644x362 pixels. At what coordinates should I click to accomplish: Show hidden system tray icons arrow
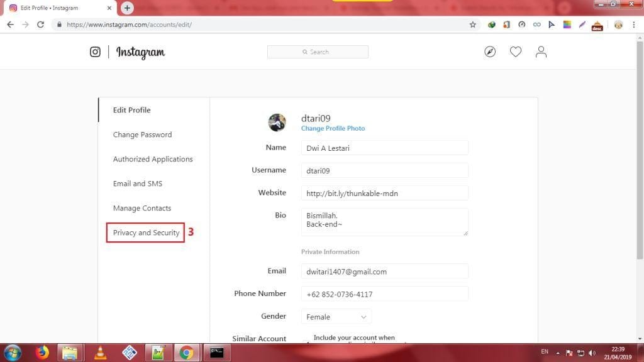(x=558, y=353)
